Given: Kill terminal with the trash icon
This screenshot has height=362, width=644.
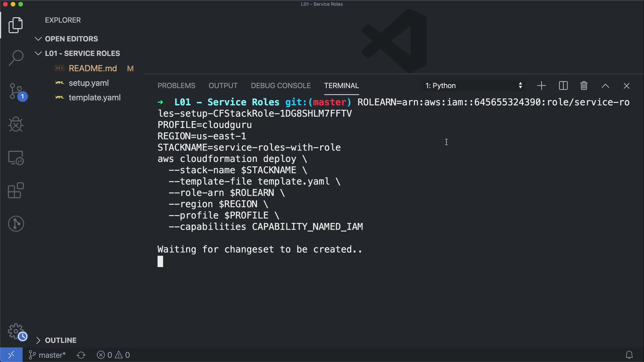Looking at the screenshot, I should pos(584,86).
